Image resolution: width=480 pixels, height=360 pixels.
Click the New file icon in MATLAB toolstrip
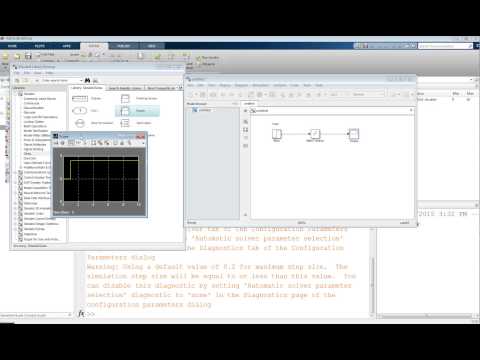click(6, 56)
